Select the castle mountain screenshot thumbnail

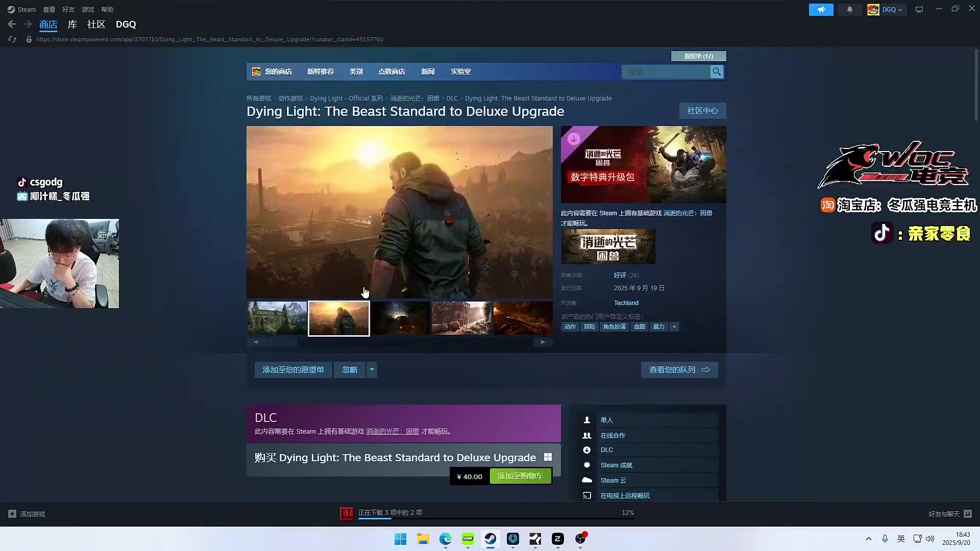coord(277,318)
